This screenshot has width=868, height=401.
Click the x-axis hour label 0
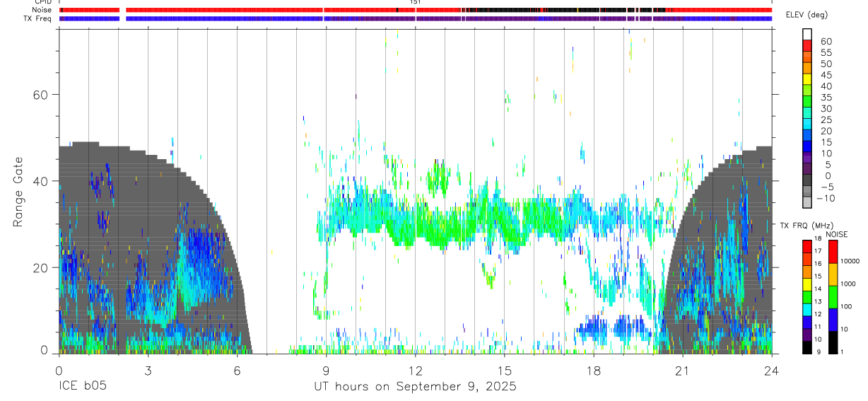(x=59, y=370)
